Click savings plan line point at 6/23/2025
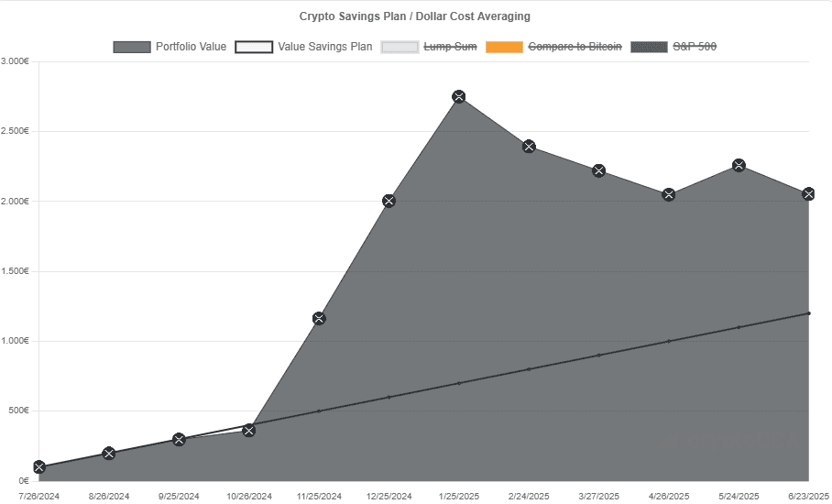 (x=809, y=313)
